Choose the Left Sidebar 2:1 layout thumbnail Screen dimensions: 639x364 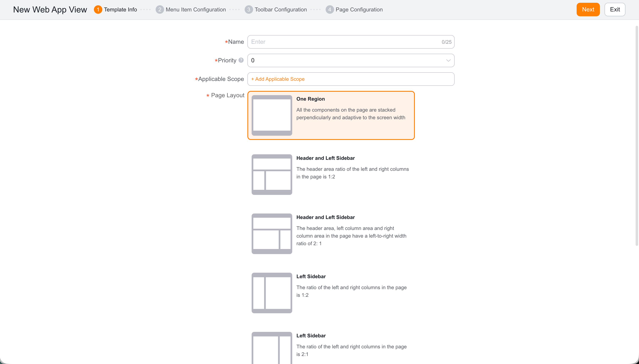click(272, 348)
